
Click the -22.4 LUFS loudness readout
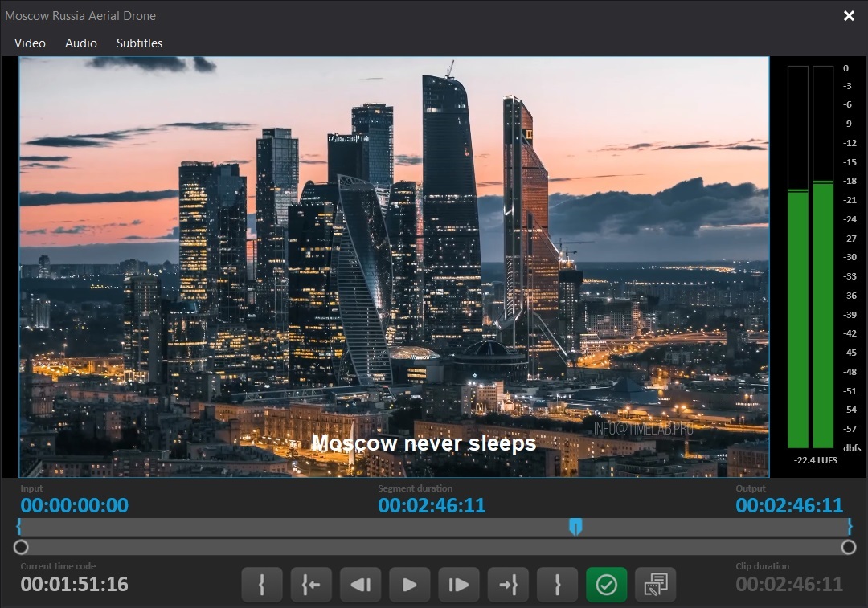[x=816, y=460]
